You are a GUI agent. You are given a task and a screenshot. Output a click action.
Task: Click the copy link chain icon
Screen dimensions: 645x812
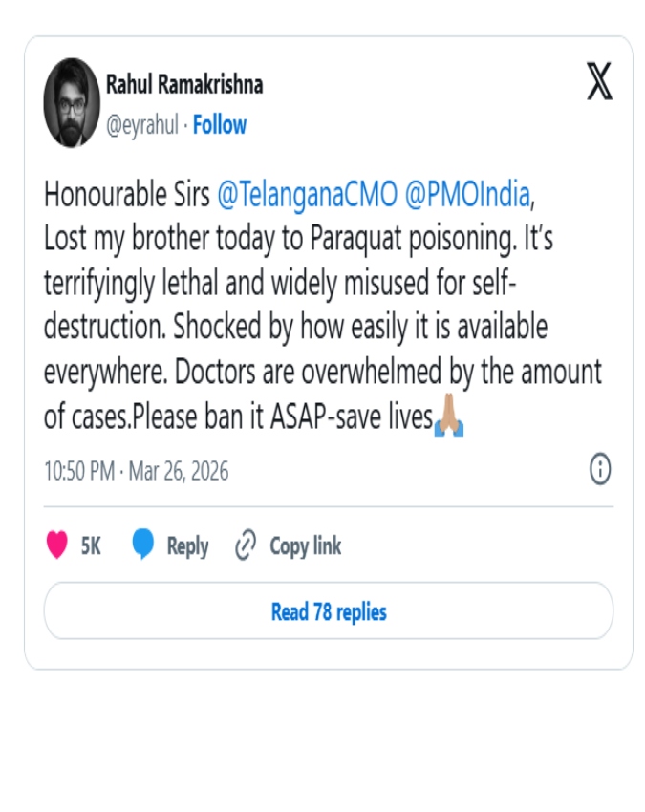[246, 545]
